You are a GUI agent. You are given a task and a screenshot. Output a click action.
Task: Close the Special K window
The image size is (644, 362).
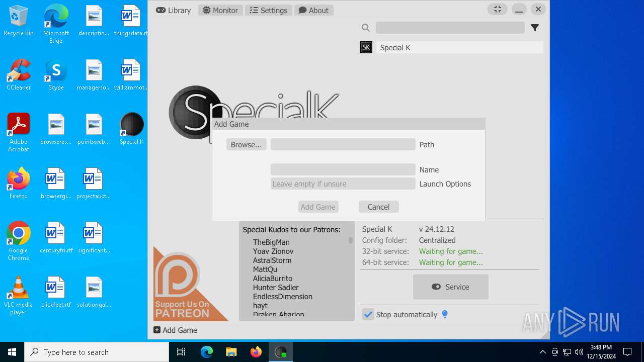538,9
